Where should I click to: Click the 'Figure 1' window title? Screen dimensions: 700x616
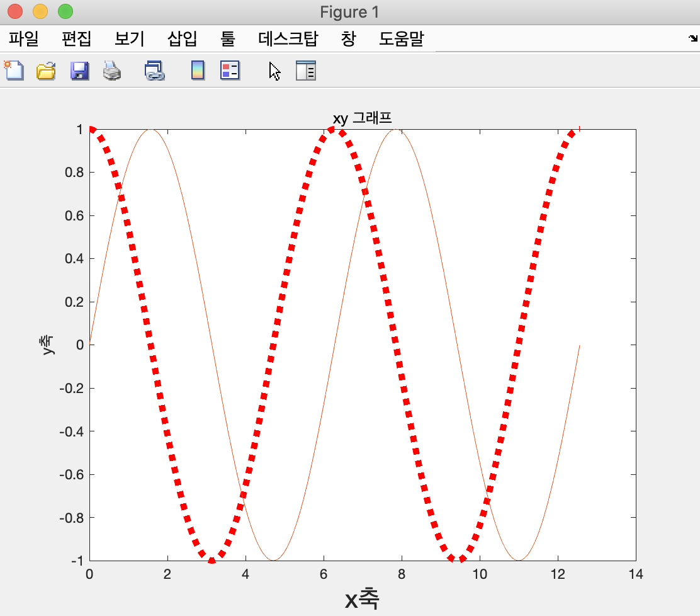[349, 12]
